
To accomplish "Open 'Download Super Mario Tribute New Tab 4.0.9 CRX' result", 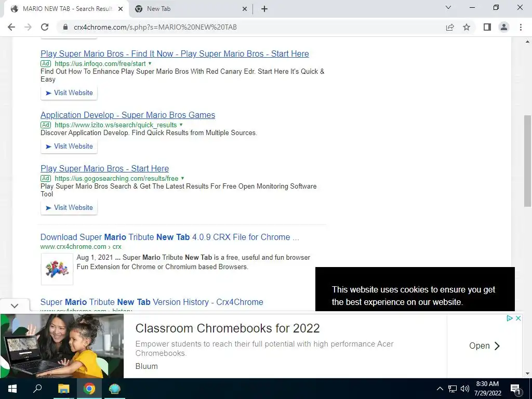I will pyautogui.click(x=170, y=237).
